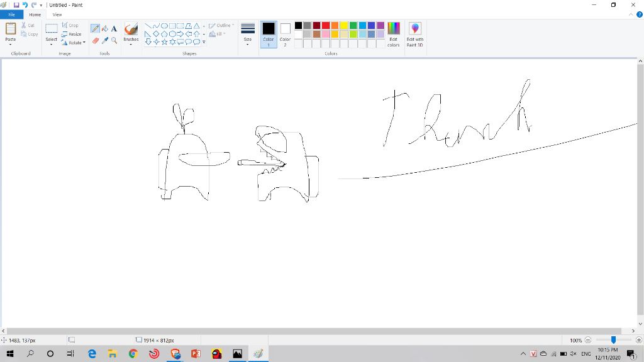The image size is (644, 362).
Task: Open the Brushes dropdown arrow
Action: coord(131,45)
